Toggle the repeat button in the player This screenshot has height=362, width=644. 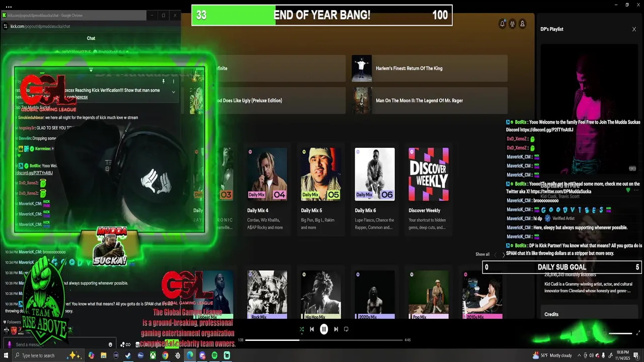point(346,329)
